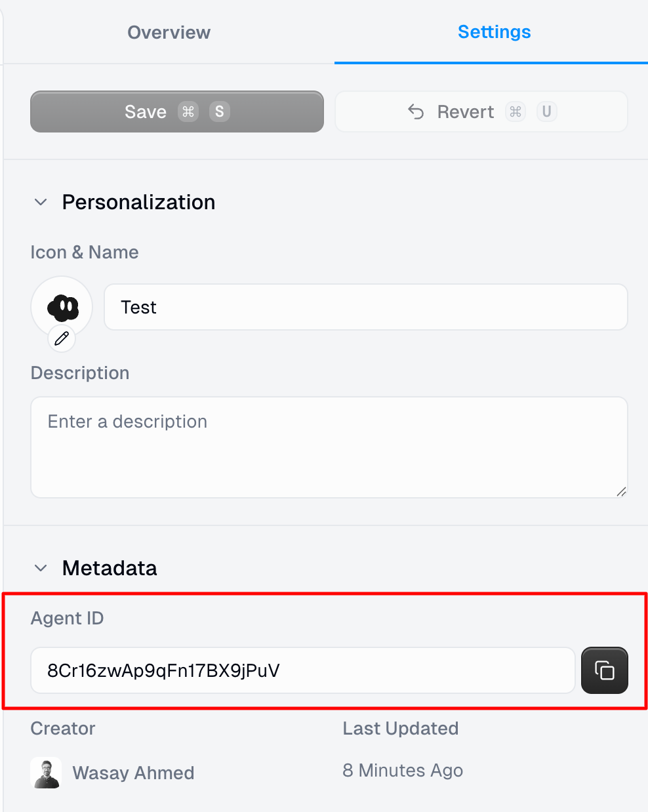This screenshot has height=812, width=648.
Task: Click the Command key badge next to Save
Action: tap(188, 112)
